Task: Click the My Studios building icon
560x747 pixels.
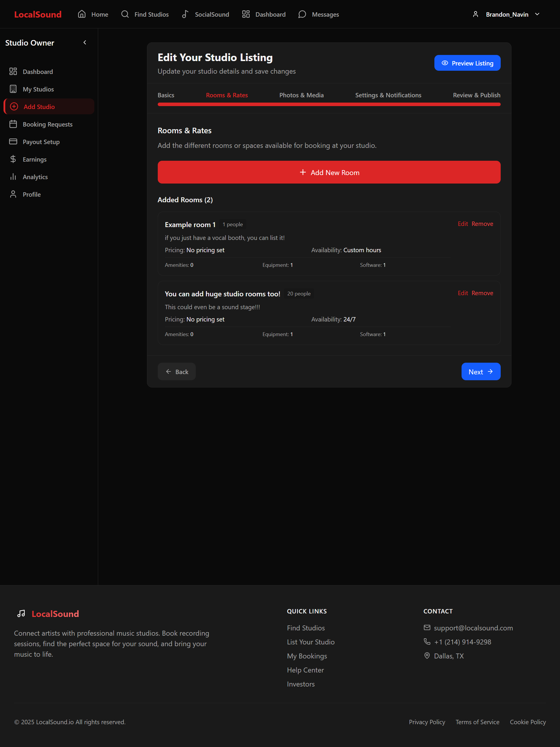Action: click(x=13, y=89)
